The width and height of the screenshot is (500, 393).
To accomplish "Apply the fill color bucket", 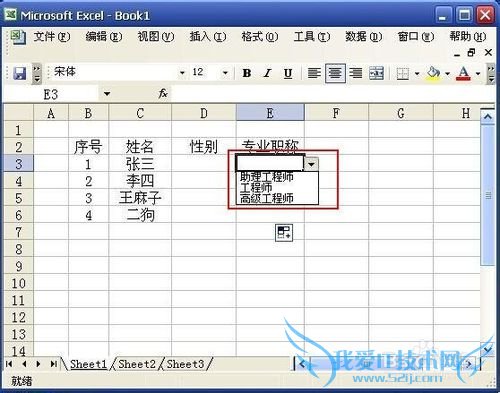I will point(433,73).
